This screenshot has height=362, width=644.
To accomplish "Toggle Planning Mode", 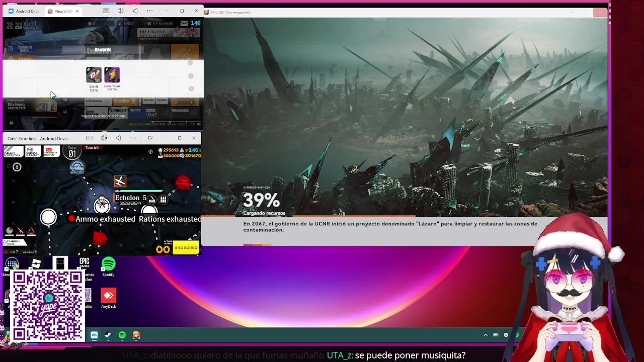I will [14, 242].
